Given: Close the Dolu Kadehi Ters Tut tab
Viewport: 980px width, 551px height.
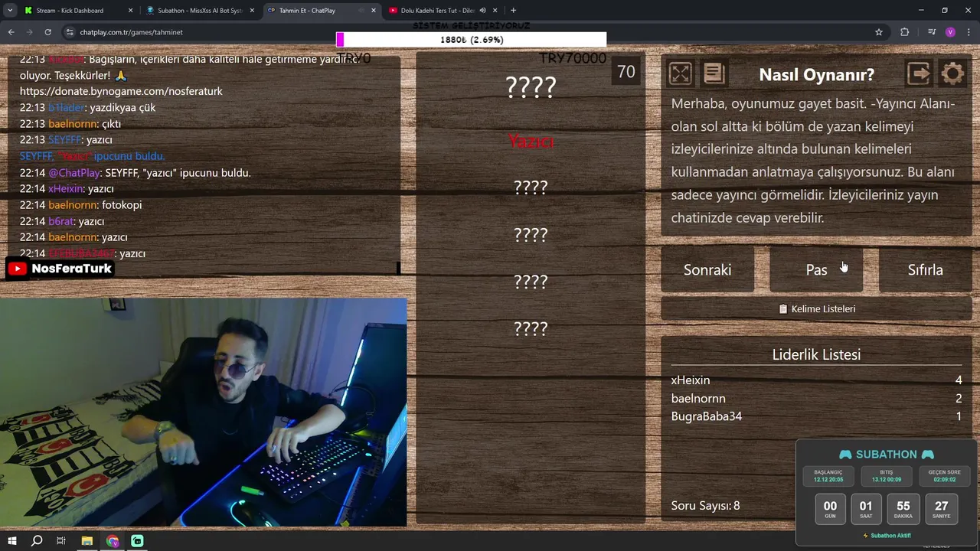Looking at the screenshot, I should click(x=495, y=11).
